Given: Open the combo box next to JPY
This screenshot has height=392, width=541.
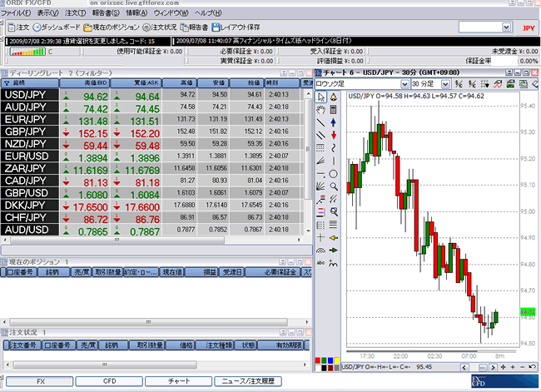Looking at the screenshot, I should 506,27.
